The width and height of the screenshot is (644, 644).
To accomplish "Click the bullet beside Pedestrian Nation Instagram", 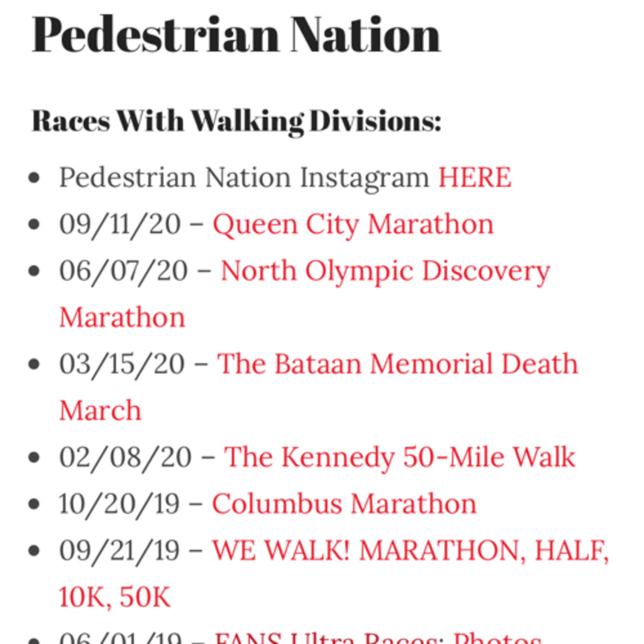I will pos(34,177).
